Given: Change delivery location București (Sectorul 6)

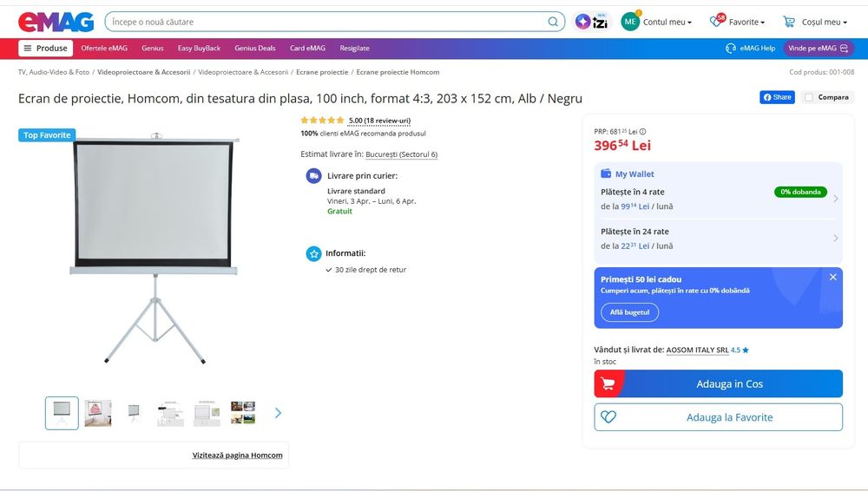Looking at the screenshot, I should coord(401,154).
